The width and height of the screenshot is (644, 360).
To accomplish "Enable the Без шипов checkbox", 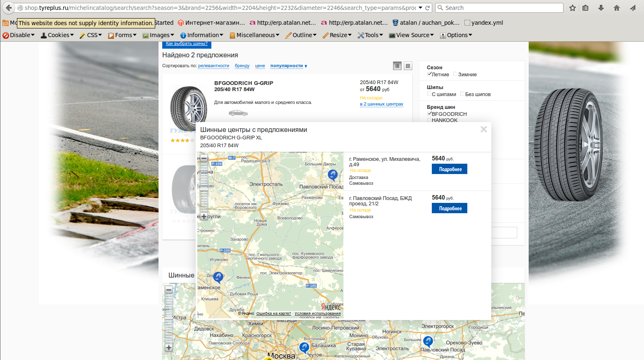I will 462,94.
